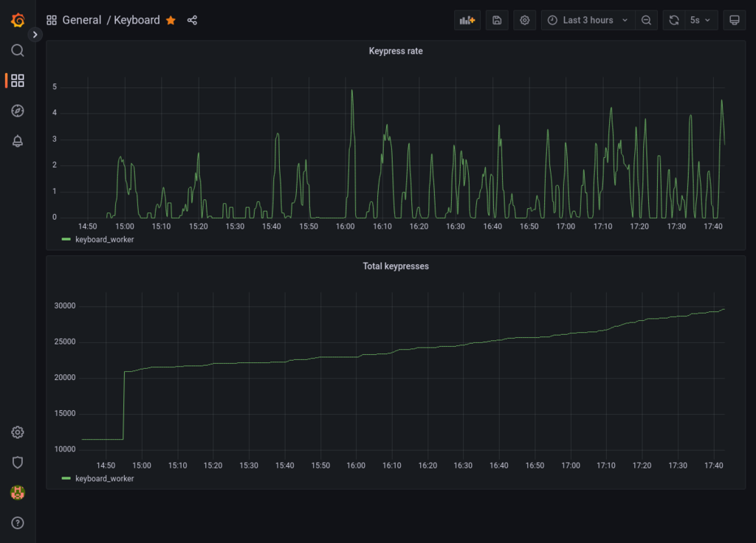Toggle star on the Keyboard dashboard
The width and height of the screenshot is (756, 543).
(171, 20)
